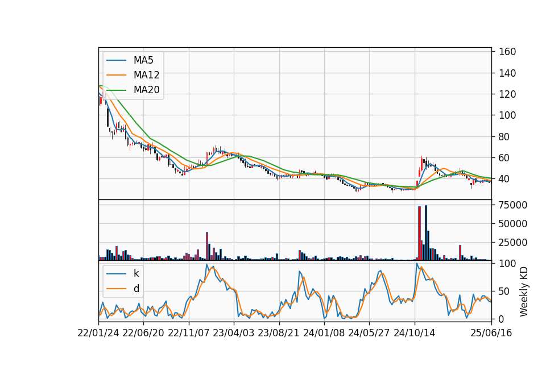Click the 50 tick on KD axis
The width and height of the screenshot is (546, 392).
click(504, 291)
